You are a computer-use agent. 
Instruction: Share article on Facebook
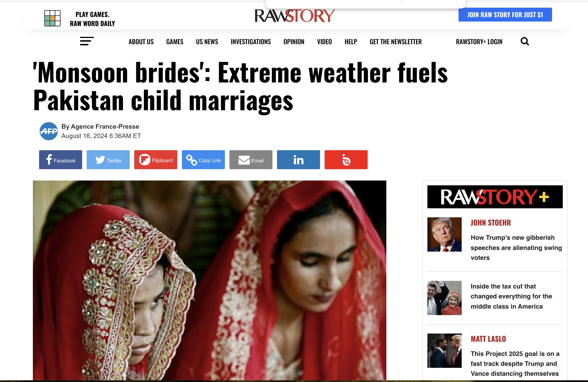pos(61,160)
